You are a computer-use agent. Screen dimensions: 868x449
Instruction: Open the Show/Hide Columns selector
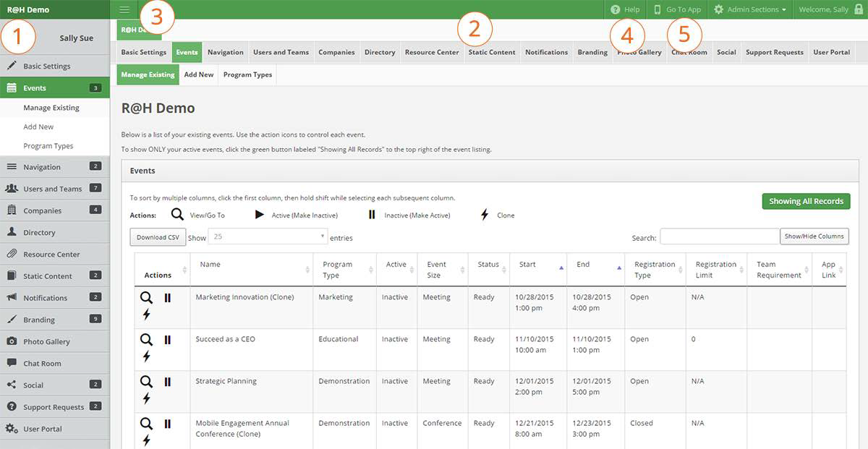(814, 236)
